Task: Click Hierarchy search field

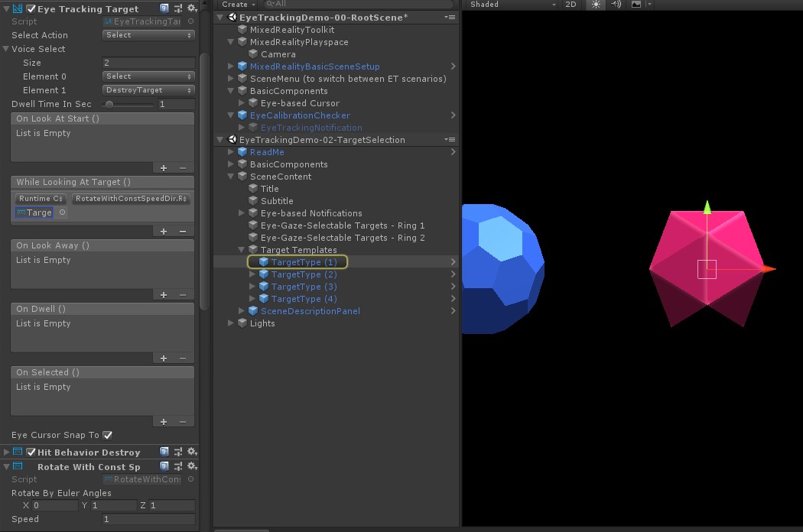Action: coord(359,4)
